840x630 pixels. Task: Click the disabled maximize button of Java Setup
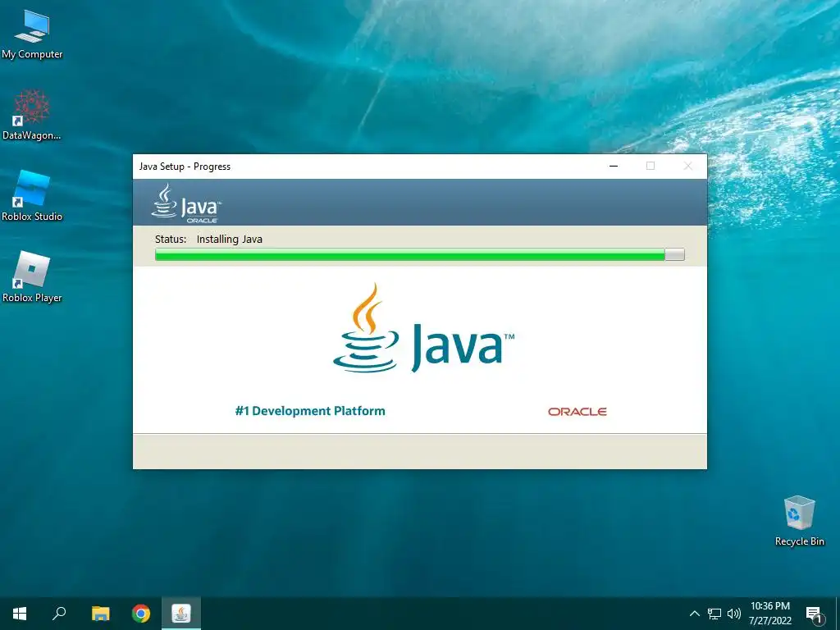pos(651,166)
